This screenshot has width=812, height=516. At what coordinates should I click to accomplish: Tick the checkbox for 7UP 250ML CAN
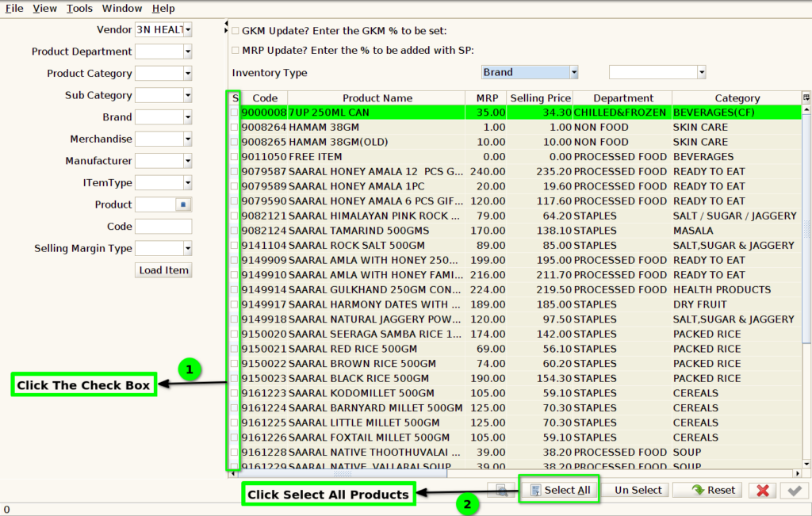[234, 113]
